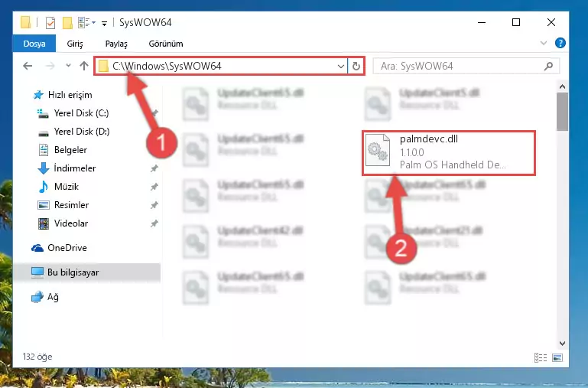
Task: Open the view layout quick access icon
Action: pyautogui.click(x=84, y=23)
